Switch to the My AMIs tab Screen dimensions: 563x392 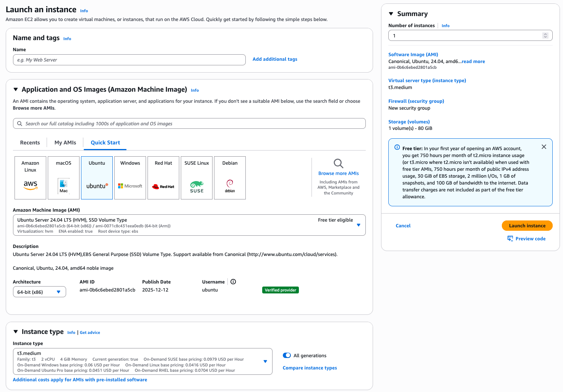pyautogui.click(x=65, y=143)
